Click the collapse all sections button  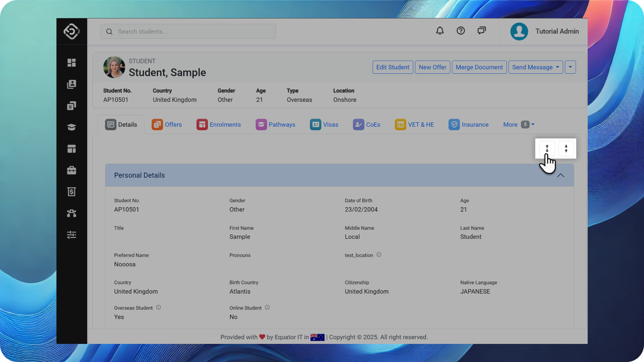coord(566,148)
